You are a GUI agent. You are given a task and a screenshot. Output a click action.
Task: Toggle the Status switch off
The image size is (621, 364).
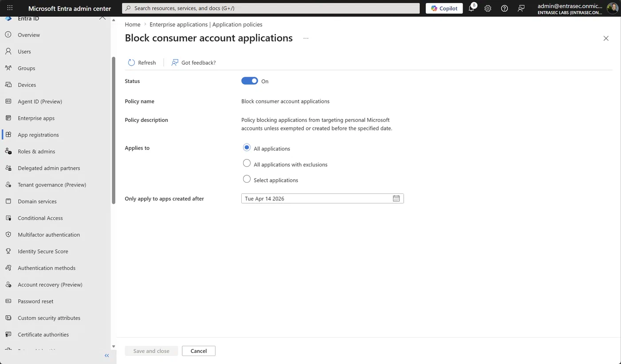(249, 81)
